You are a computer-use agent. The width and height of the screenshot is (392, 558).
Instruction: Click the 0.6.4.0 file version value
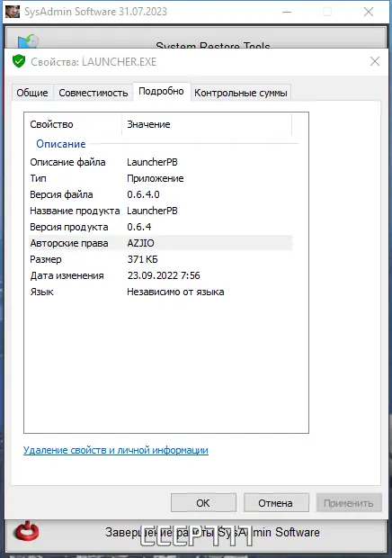click(143, 194)
